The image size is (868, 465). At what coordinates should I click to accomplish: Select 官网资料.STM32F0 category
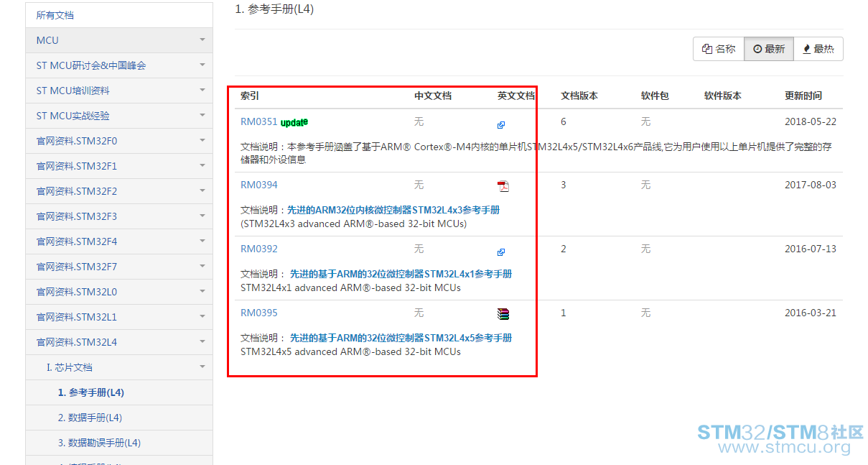click(119, 141)
